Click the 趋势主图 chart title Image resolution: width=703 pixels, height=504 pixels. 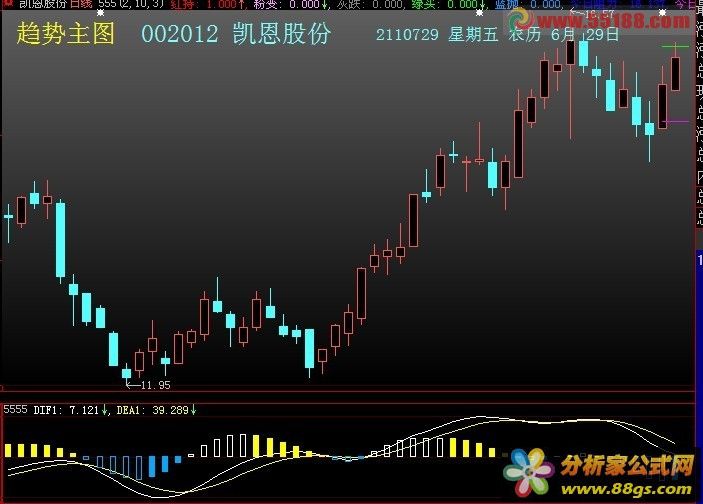click(65, 34)
